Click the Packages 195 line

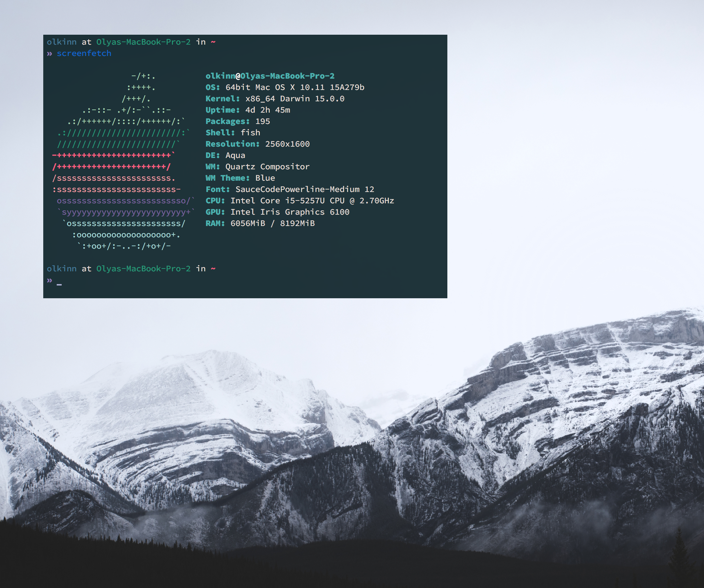(238, 121)
